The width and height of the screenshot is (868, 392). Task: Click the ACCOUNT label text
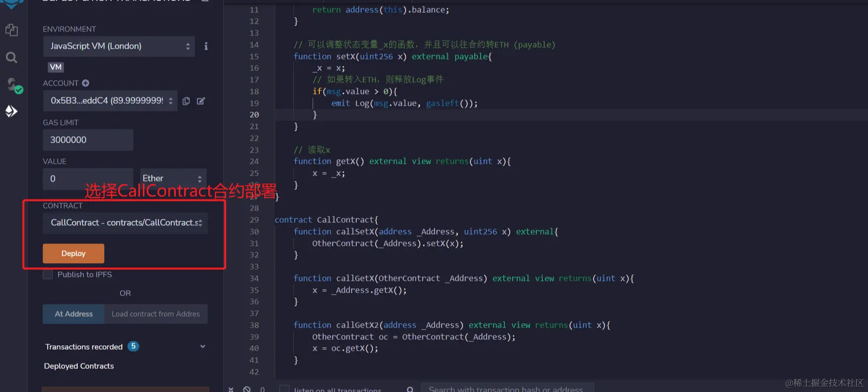pos(61,83)
